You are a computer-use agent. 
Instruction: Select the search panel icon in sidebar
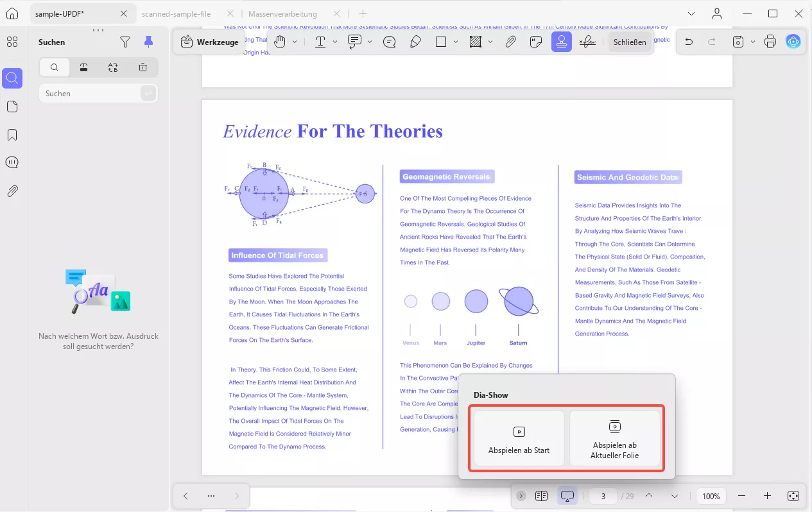tap(12, 78)
